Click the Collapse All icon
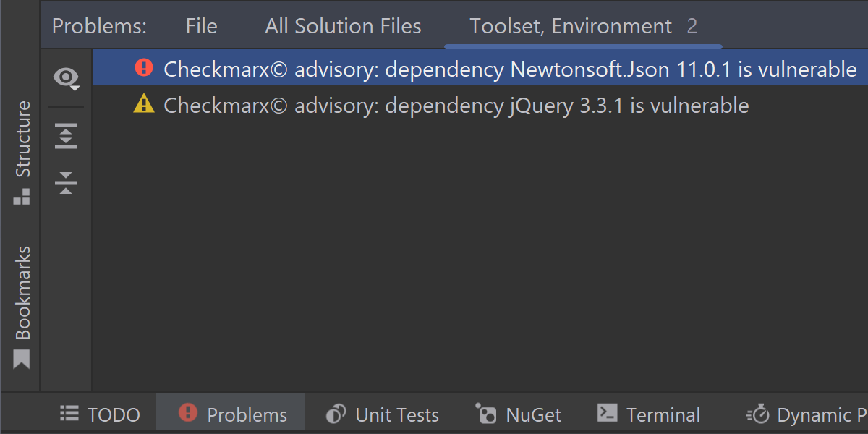This screenshot has width=868, height=434. point(66,182)
